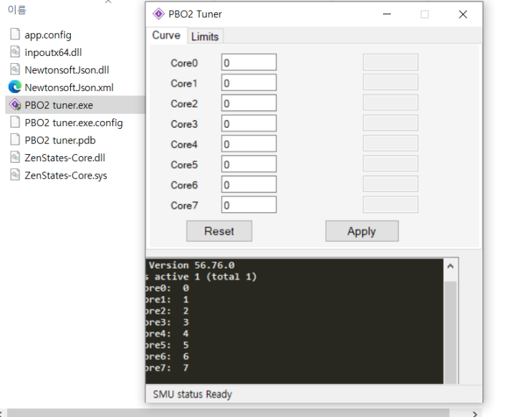The width and height of the screenshot is (532, 417).
Task: Click the app.config file icon
Action: pos(15,34)
